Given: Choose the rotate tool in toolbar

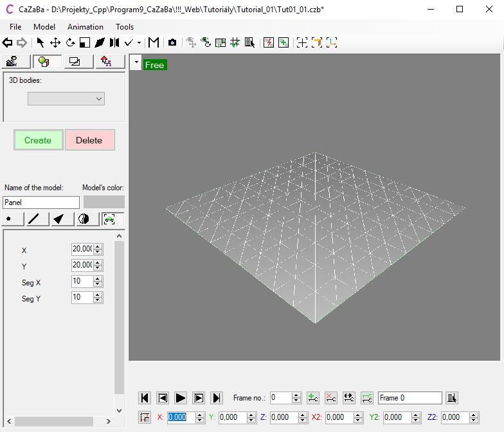Looking at the screenshot, I should 70,42.
